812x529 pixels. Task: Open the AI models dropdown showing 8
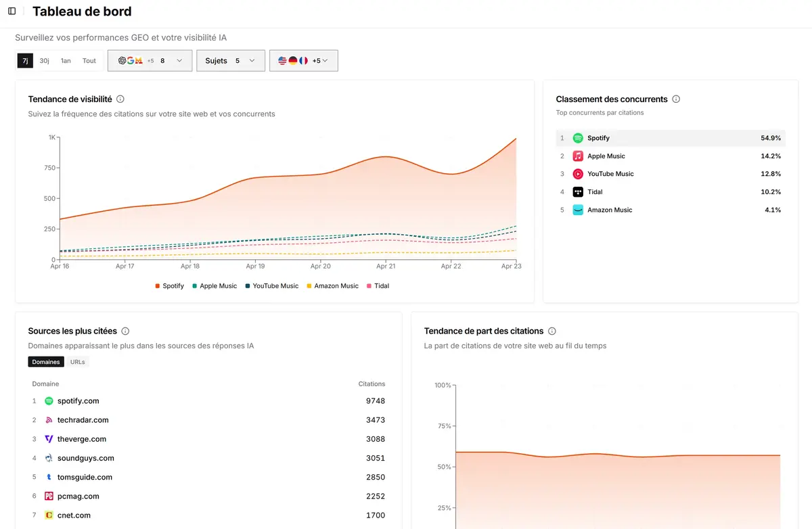150,61
